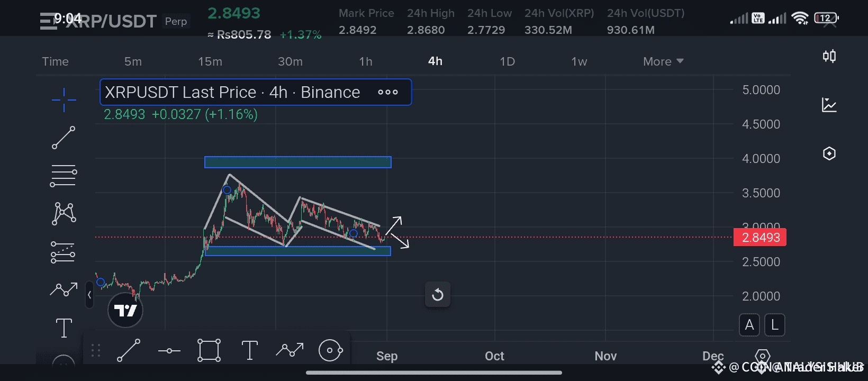
Task: Tap the Nov date axis label
Action: pos(606,356)
